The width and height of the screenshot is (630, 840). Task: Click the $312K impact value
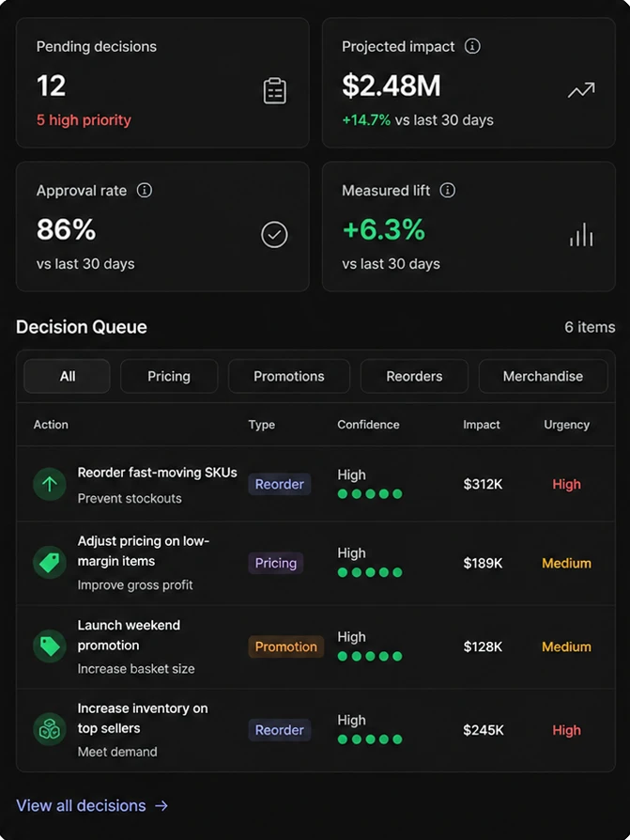483,484
